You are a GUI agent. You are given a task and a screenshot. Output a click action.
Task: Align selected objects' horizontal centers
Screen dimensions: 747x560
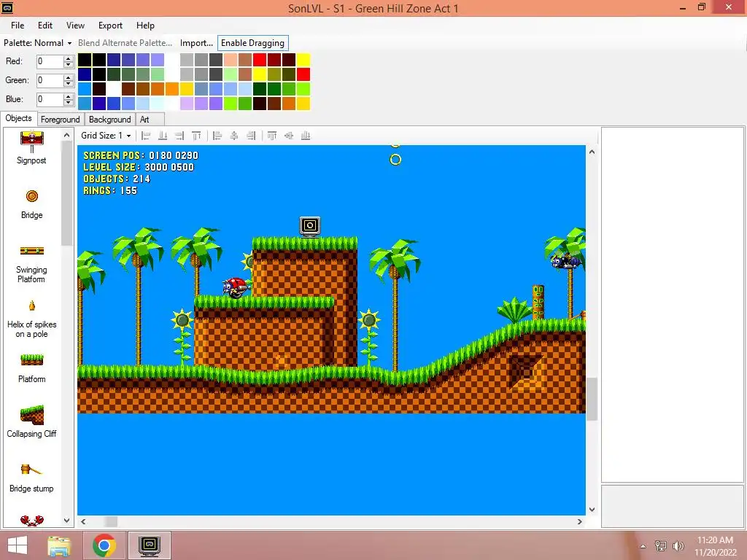point(234,136)
